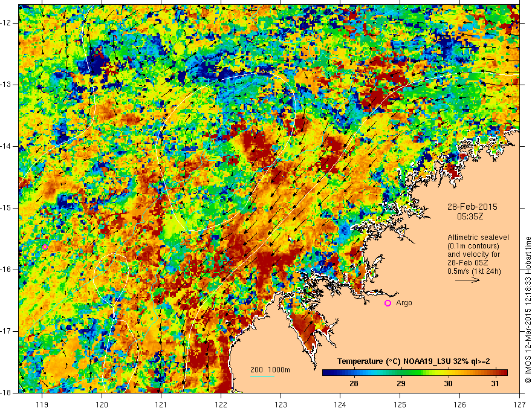
Task: Click the "-16" latitude axis label
Action: click(x=6, y=270)
